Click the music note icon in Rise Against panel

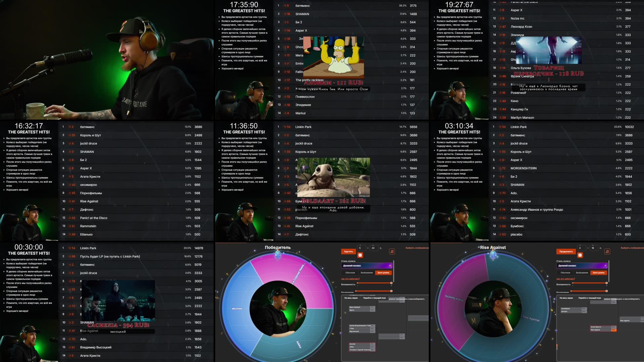(x=607, y=252)
